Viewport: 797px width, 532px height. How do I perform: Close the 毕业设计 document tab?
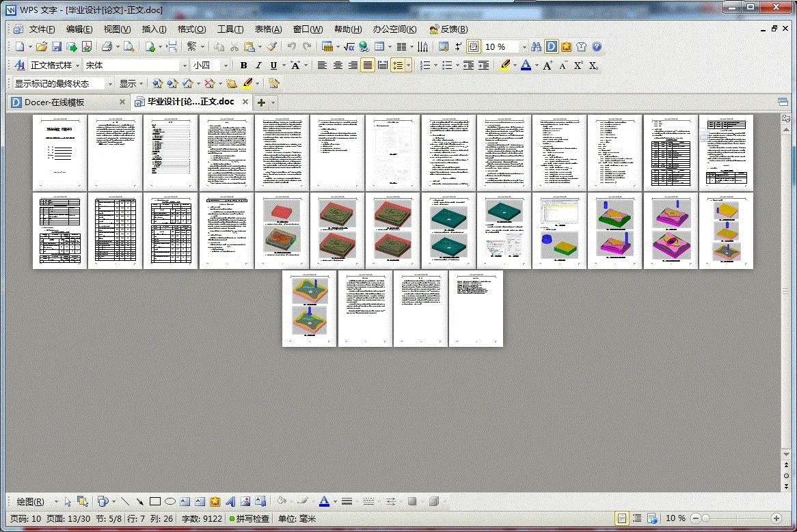[x=245, y=102]
